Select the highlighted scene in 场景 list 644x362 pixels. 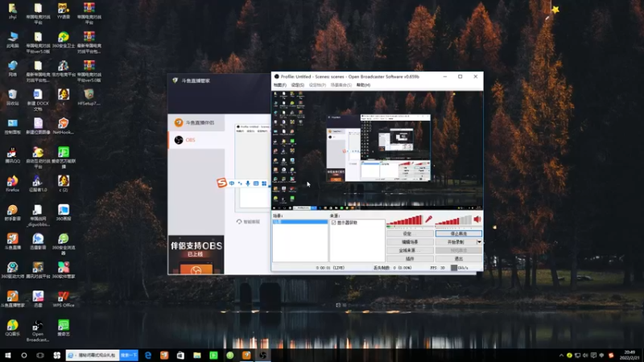pyautogui.click(x=299, y=222)
